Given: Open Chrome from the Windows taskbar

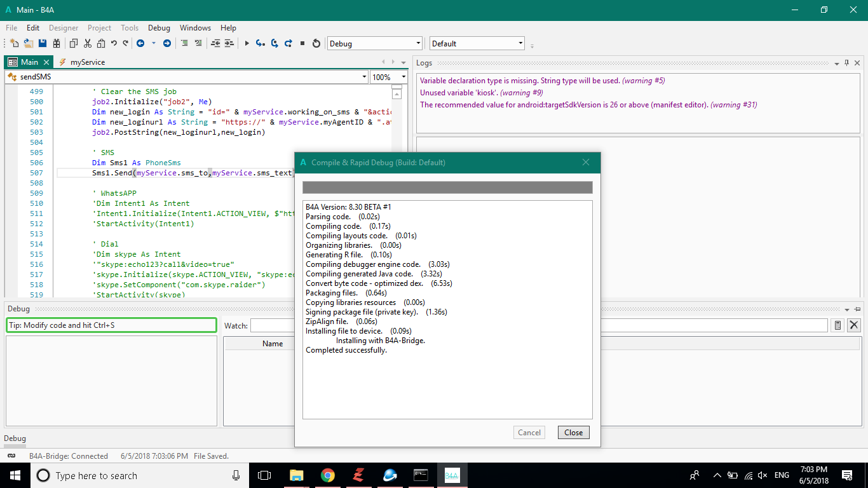Looking at the screenshot, I should (327, 475).
